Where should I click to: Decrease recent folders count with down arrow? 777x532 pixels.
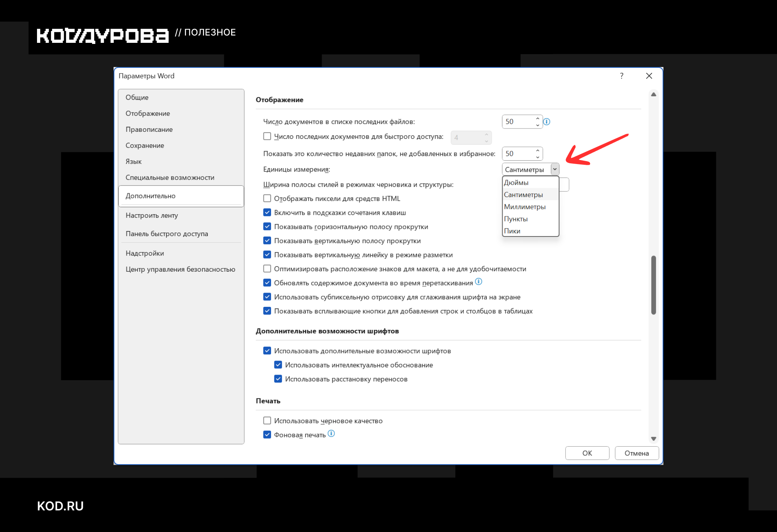click(x=537, y=157)
